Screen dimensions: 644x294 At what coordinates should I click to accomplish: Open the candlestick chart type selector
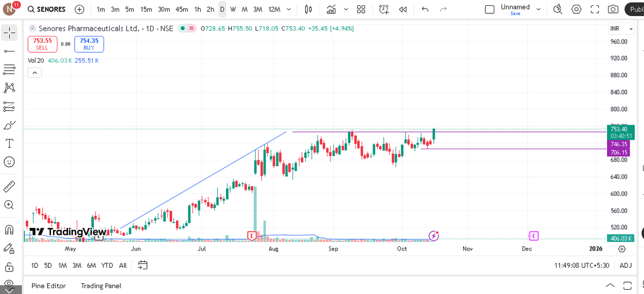[308, 9]
